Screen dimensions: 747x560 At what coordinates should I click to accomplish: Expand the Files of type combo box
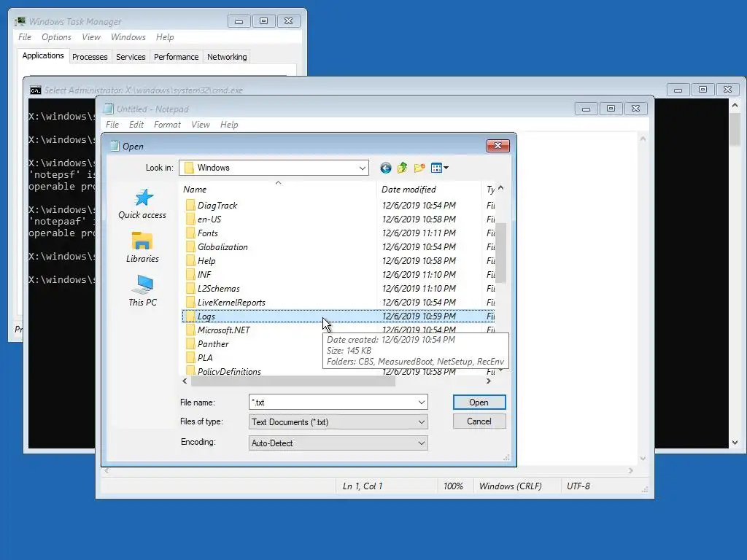pyautogui.click(x=421, y=422)
